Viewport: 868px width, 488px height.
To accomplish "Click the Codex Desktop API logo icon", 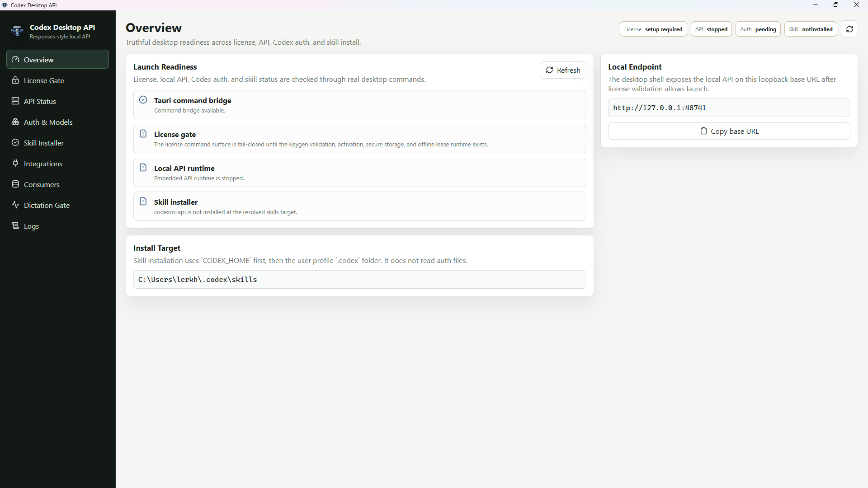I will click(x=17, y=31).
